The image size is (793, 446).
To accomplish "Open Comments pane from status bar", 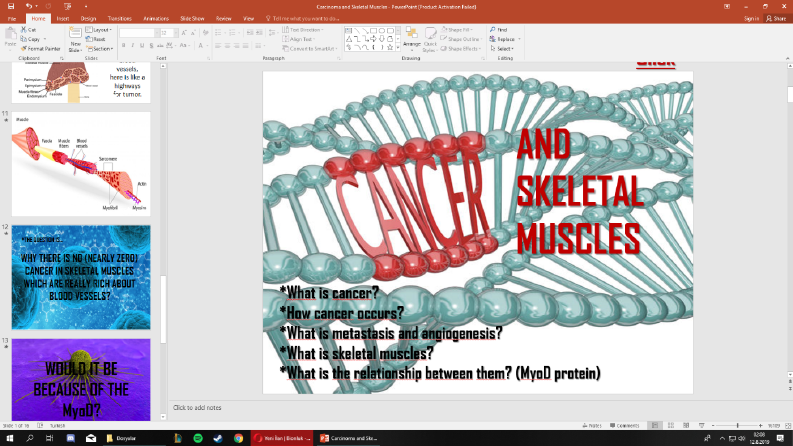I will (625, 426).
